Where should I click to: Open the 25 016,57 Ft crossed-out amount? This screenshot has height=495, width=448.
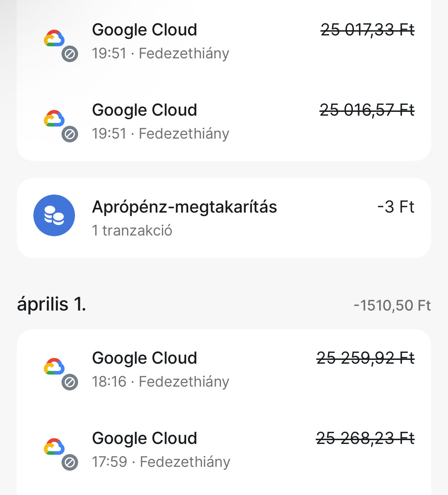(367, 110)
